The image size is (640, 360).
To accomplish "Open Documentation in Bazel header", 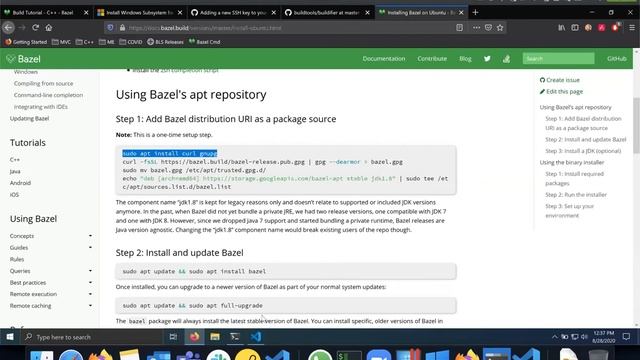I will (384, 59).
